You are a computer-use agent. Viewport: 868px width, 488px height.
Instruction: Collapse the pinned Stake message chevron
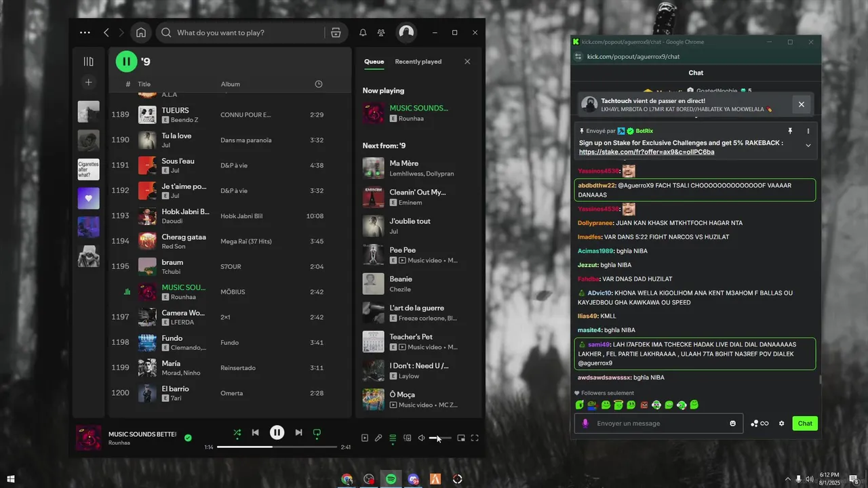(x=808, y=146)
